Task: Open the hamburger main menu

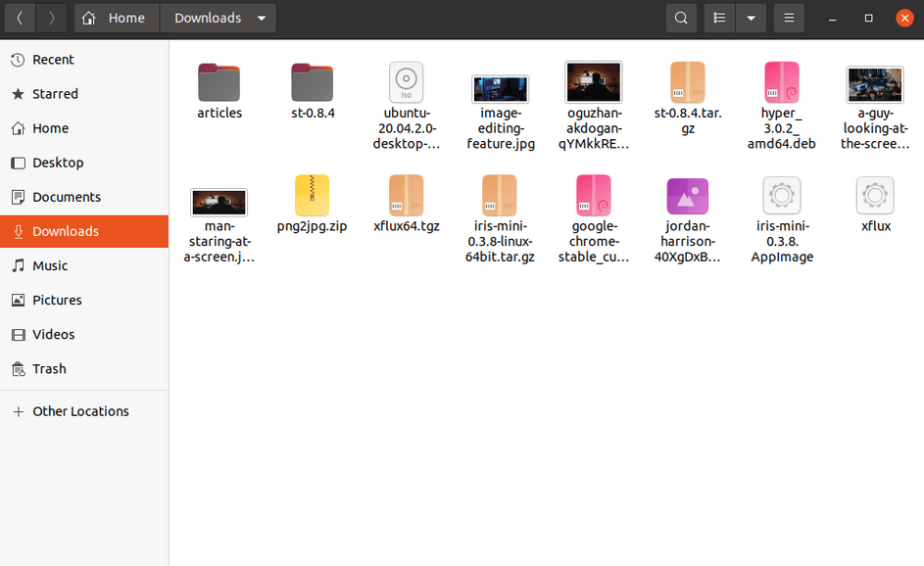Action: (x=789, y=19)
